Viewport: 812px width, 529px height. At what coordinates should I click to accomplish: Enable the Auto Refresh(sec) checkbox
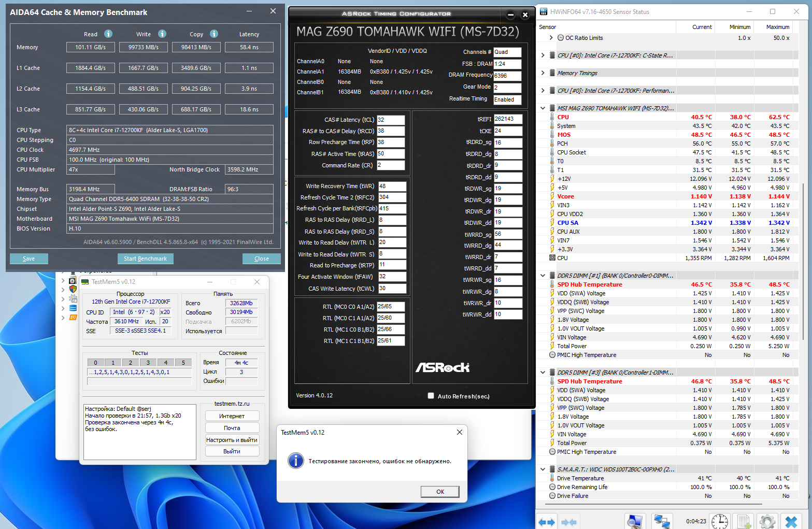[431, 396]
